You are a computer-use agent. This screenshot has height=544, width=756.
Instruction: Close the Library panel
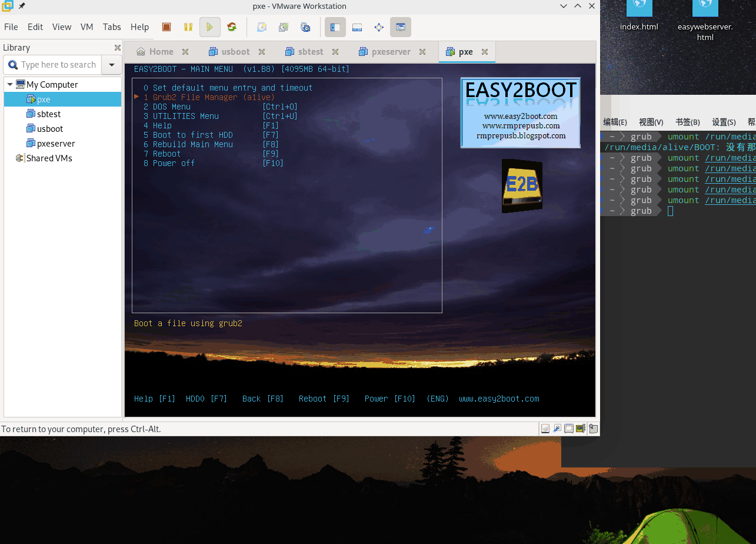pos(117,48)
